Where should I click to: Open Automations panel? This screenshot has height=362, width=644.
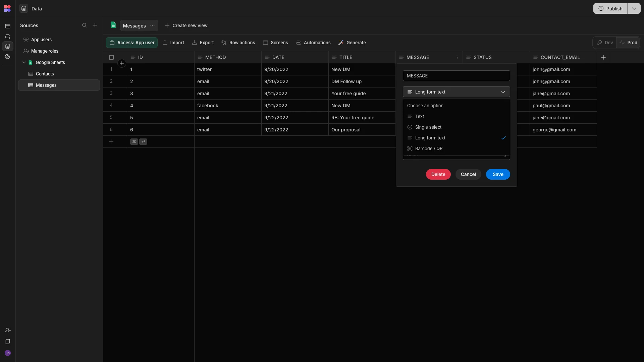coord(313,43)
